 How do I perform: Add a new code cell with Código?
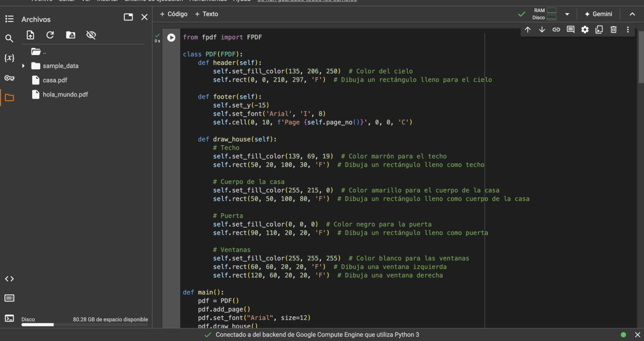point(173,14)
